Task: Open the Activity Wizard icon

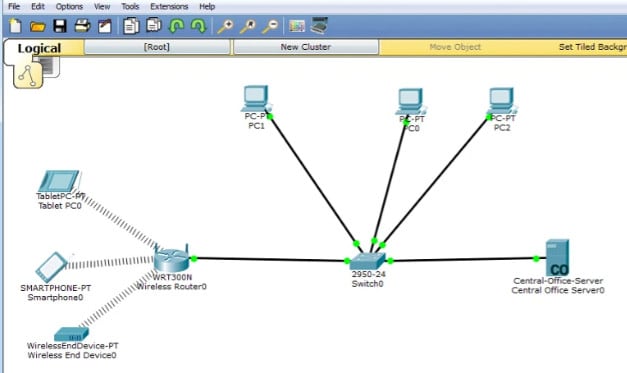Action: 105,26
